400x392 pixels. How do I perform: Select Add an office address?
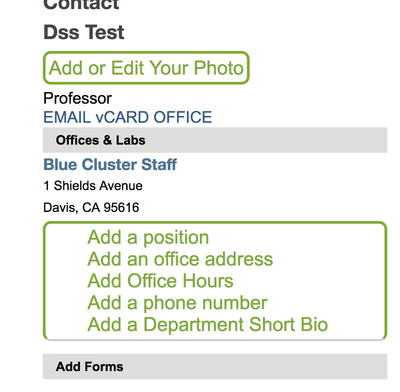click(x=180, y=259)
